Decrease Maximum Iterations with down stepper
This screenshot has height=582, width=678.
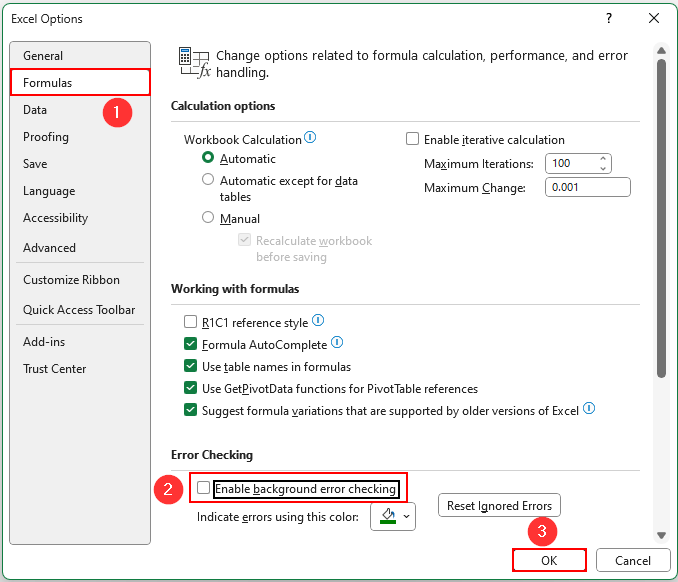click(603, 168)
